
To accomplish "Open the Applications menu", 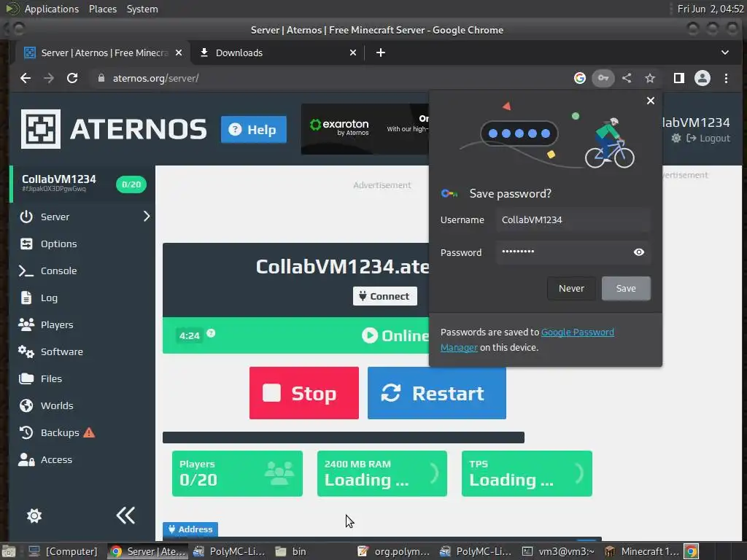I will (52, 9).
